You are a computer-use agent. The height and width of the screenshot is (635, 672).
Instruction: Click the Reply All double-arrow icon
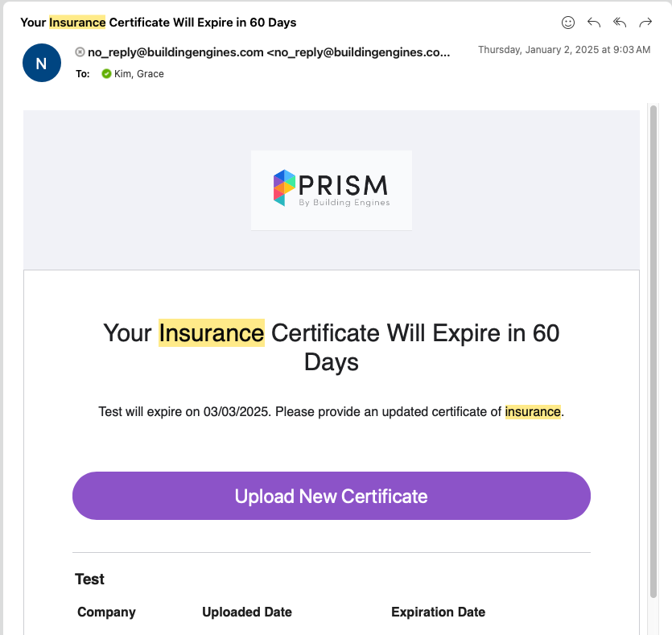(x=619, y=23)
